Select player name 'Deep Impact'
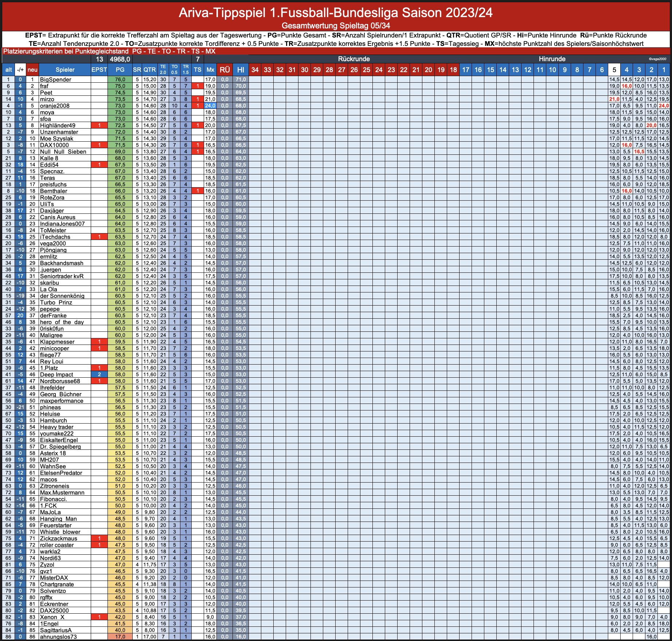Viewport: 672px width, 641px height. click(x=56, y=374)
